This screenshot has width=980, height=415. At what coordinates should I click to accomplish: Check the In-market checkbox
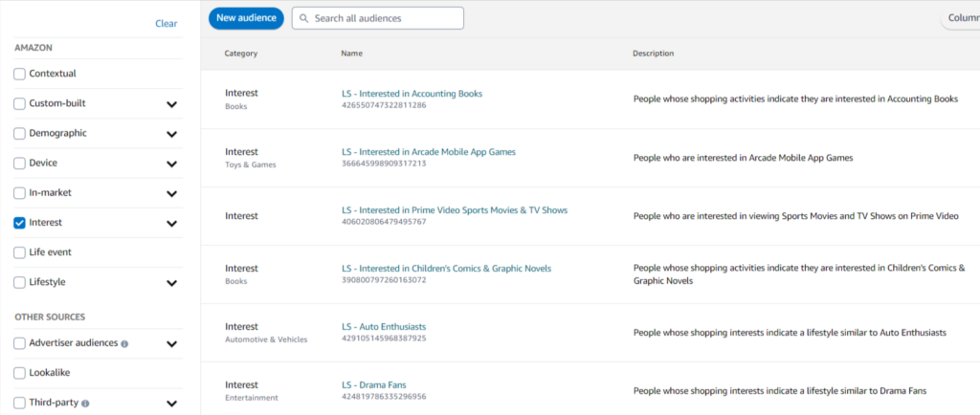19,193
